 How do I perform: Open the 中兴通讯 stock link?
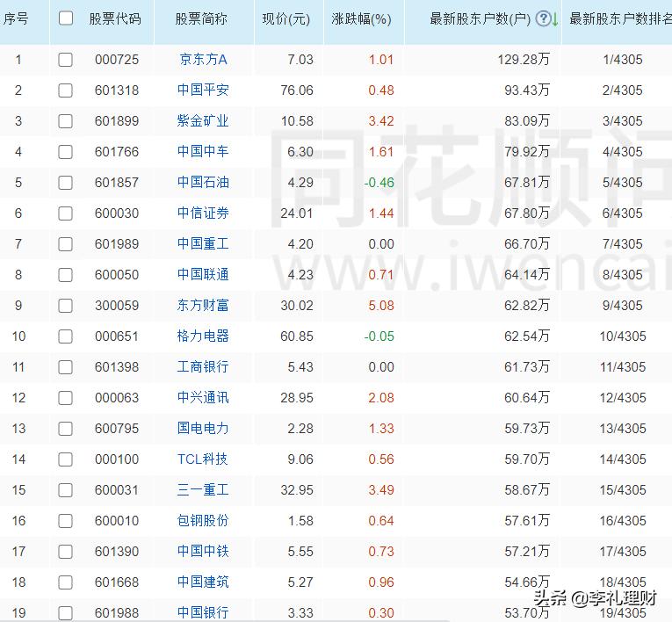[x=203, y=397]
